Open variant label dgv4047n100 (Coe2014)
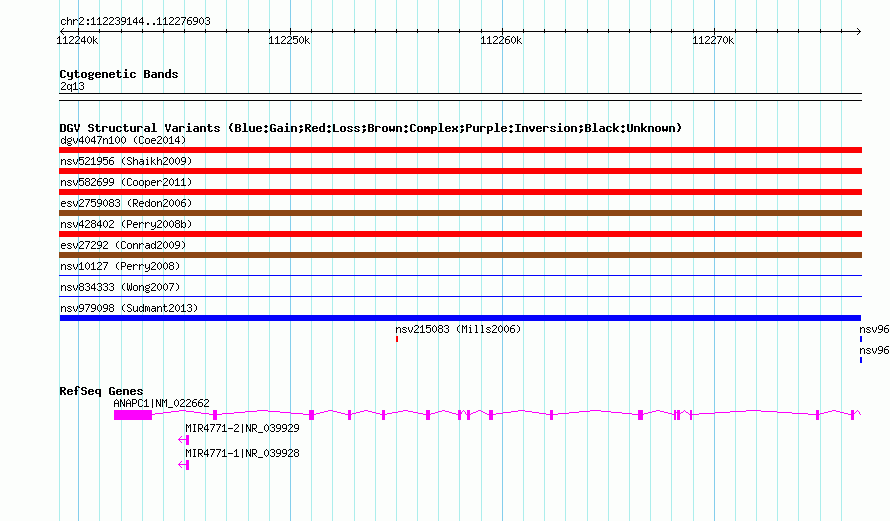 coord(123,140)
